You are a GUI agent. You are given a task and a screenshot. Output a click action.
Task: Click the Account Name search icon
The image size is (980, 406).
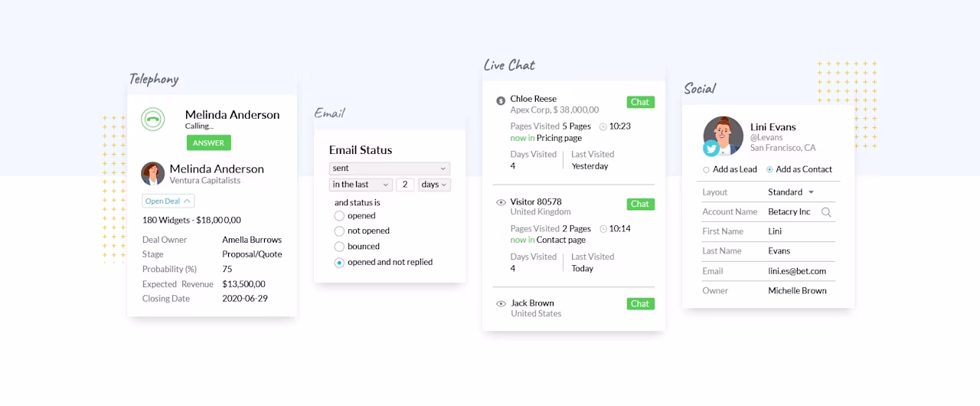[x=826, y=212]
